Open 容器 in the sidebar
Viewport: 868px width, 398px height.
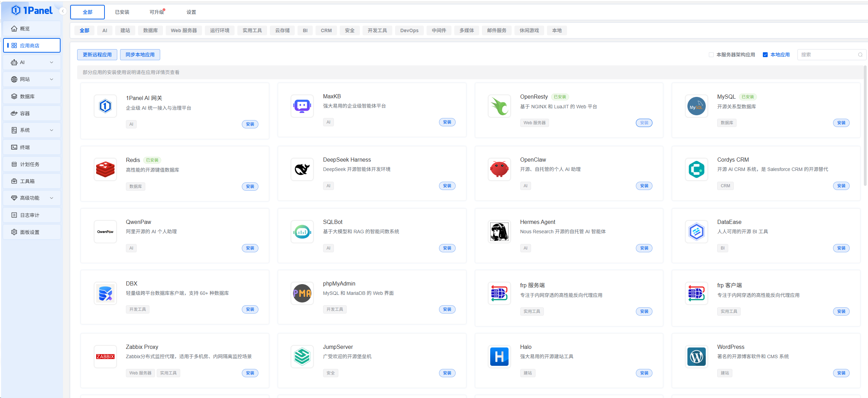click(x=32, y=113)
